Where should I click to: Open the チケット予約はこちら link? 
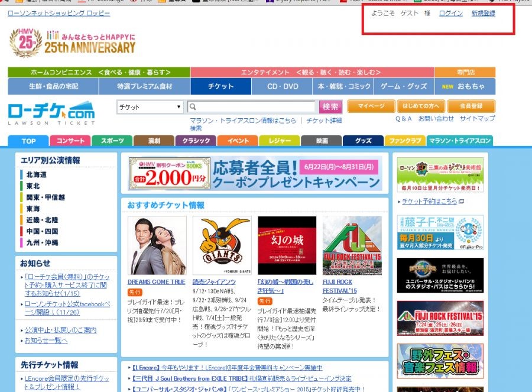coord(430,201)
